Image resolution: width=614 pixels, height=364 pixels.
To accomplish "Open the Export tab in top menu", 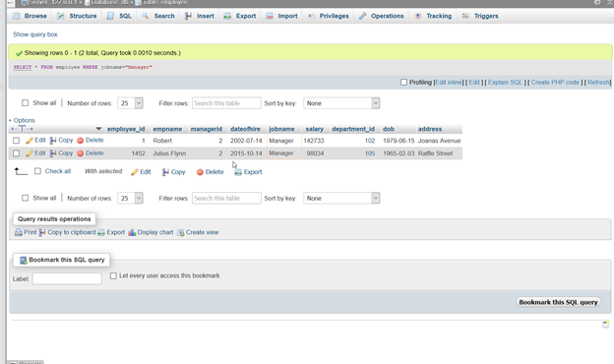I will 240,16.
